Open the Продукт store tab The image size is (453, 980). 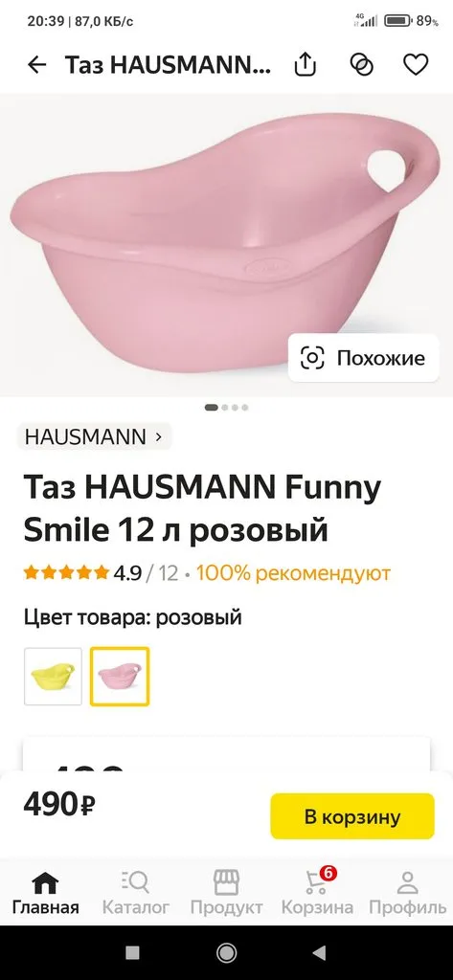[226, 893]
